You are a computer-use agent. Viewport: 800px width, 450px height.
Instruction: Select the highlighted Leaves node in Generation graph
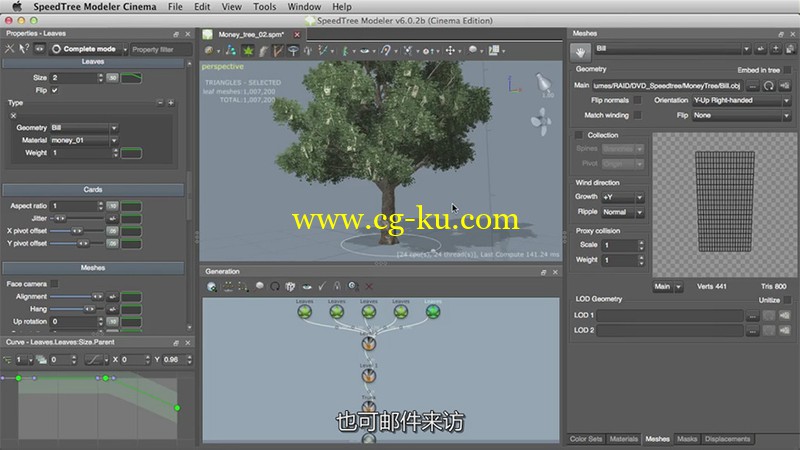point(433,311)
